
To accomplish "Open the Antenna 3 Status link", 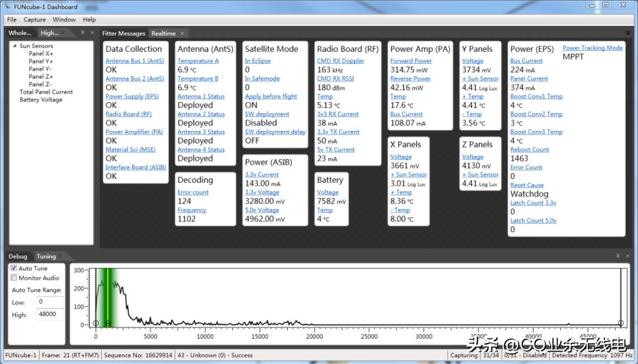I will 201,132.
